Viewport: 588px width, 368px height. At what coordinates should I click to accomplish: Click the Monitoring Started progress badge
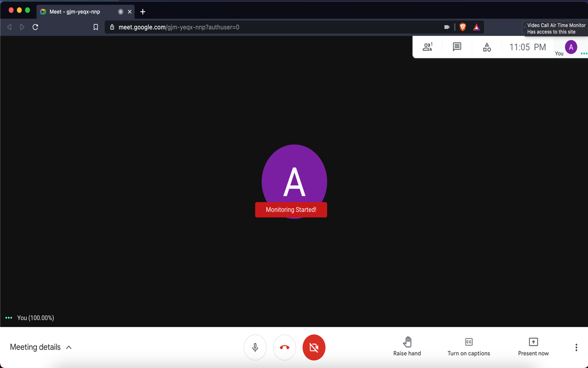coord(291,210)
